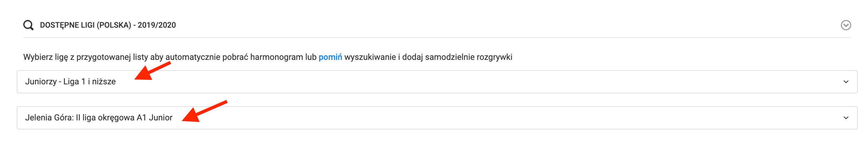This screenshot has width=868, height=141.
Task: Click the empty middle of the Juniorzy select box
Action: click(438, 82)
